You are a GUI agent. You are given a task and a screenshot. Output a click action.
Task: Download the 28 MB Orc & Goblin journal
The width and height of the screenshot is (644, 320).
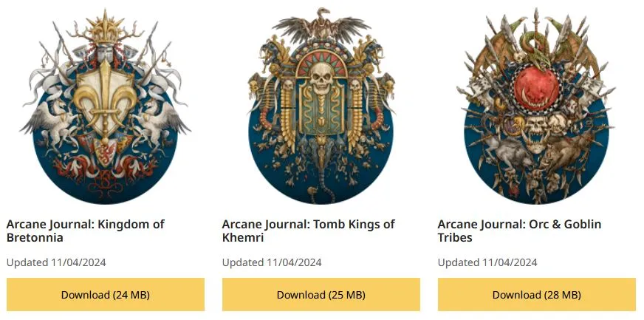[536, 295]
